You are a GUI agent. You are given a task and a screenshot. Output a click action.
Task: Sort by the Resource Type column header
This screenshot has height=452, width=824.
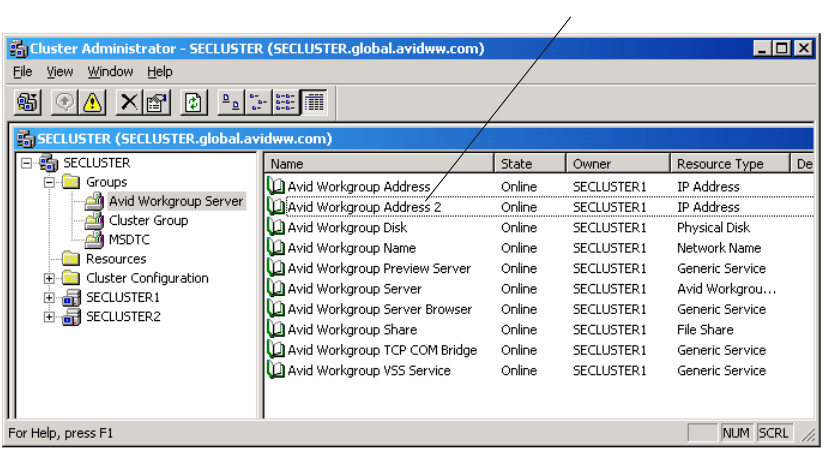click(730, 163)
